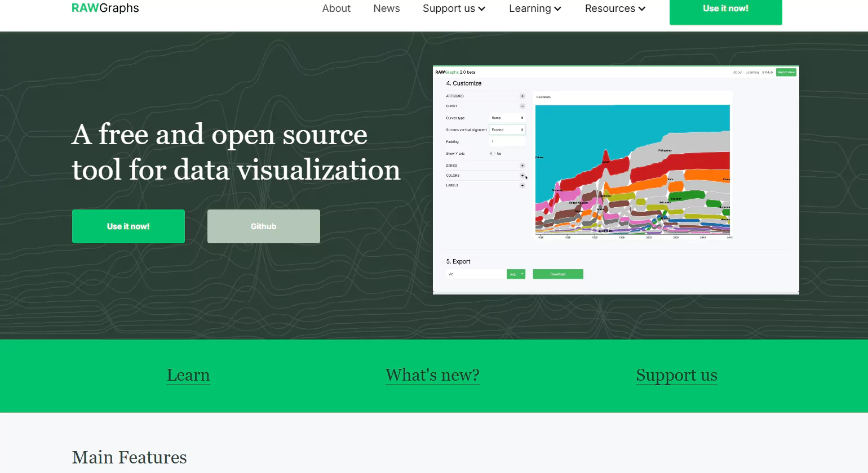Open the svg export format dropdown
The image size is (868, 473).
(x=516, y=274)
